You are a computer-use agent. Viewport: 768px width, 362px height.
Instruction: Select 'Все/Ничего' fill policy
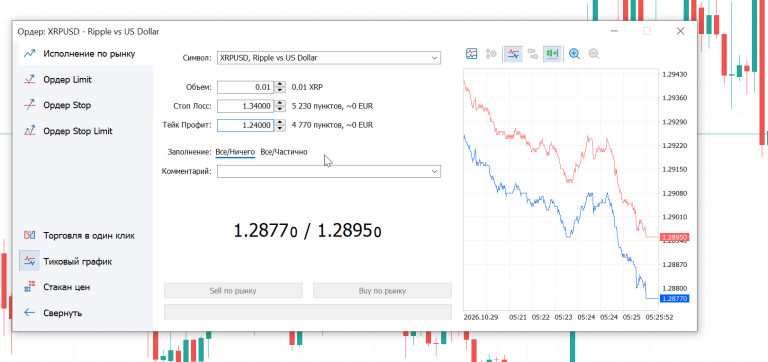tap(235, 152)
